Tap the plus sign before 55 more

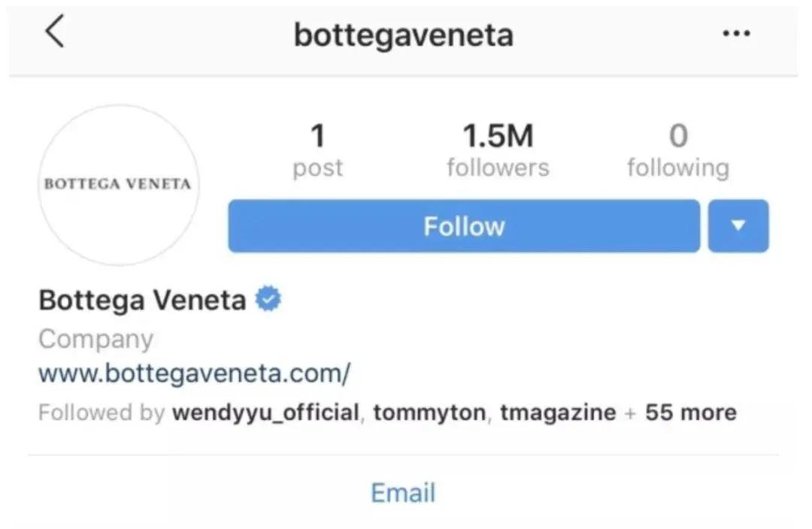(x=630, y=413)
